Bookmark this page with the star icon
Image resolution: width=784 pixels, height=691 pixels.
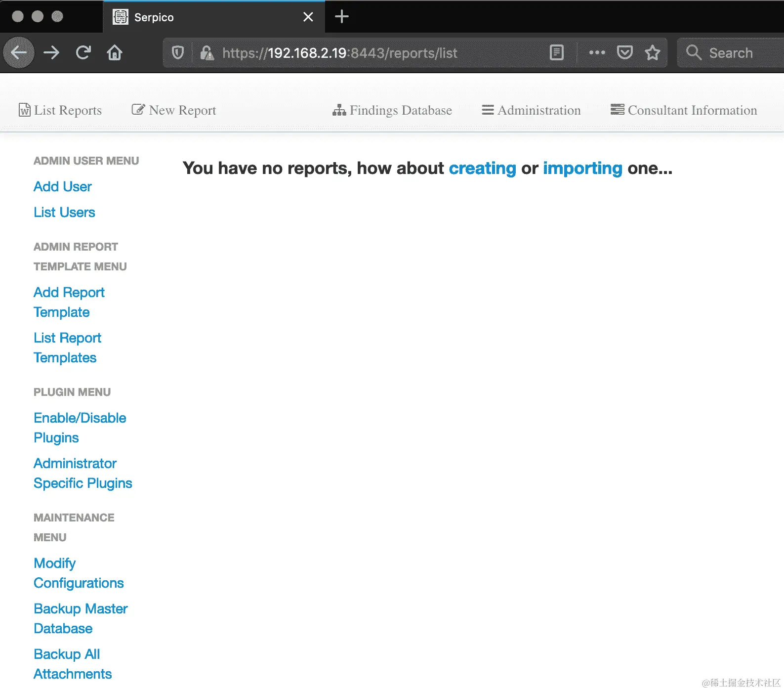pyautogui.click(x=653, y=52)
